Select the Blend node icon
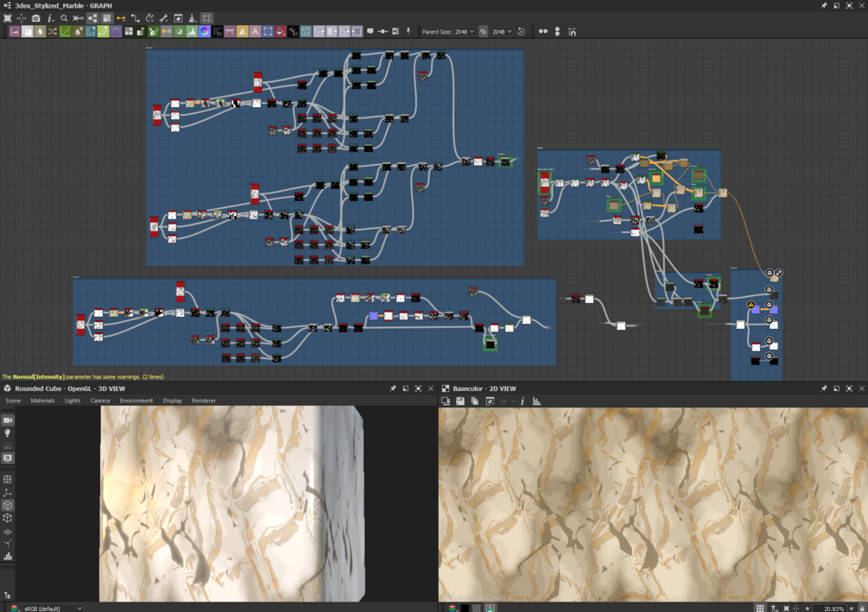868x612 pixels. pyautogui.click(x=27, y=32)
